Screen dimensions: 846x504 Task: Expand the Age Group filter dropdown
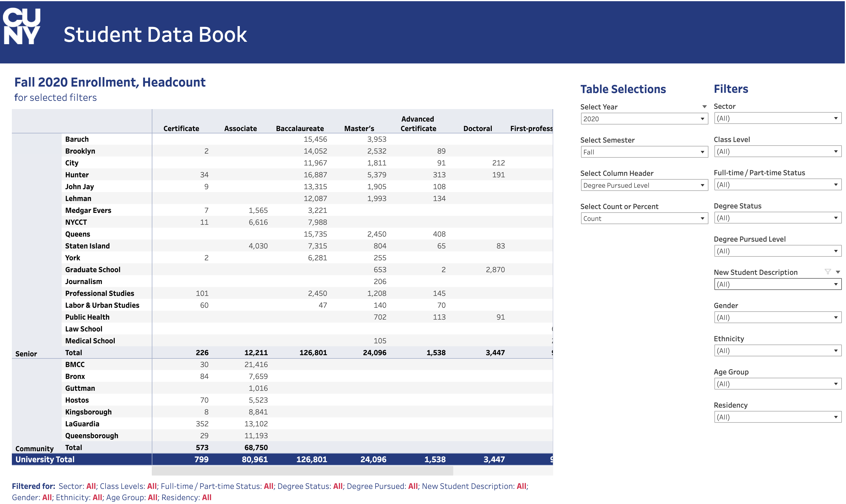tap(778, 384)
